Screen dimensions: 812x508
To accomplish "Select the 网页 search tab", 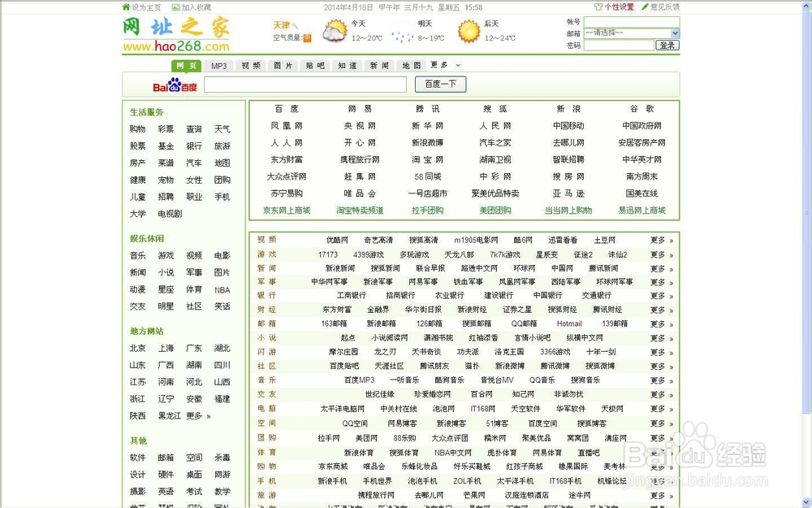I will 187,66.
